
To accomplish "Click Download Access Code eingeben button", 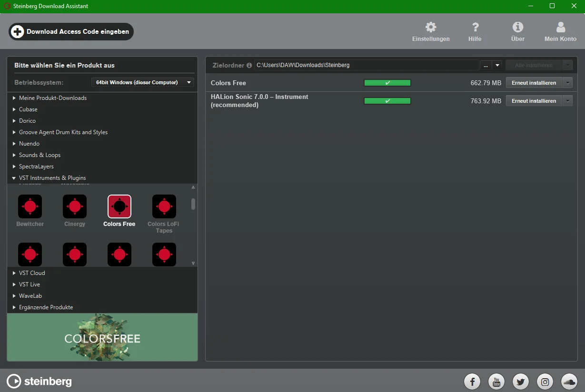I will point(71,32).
